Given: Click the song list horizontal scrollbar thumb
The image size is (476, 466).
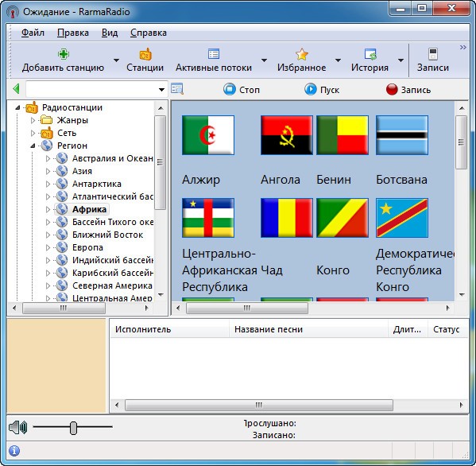Looking at the screenshot, I should 259,405.
